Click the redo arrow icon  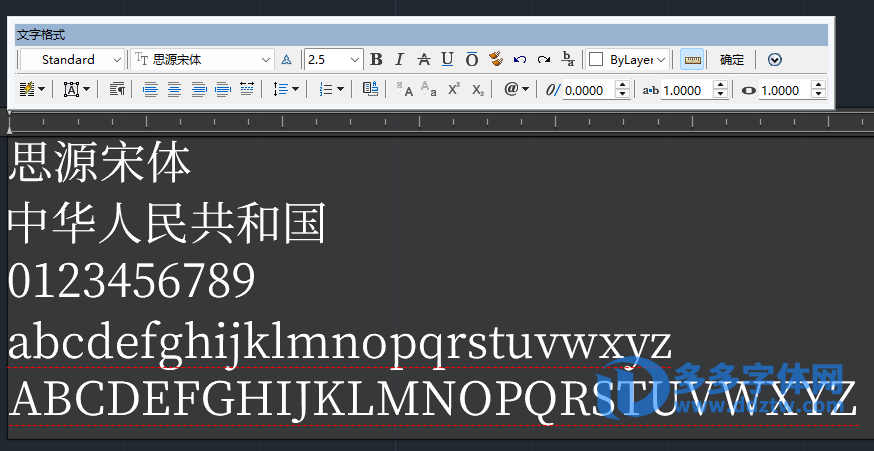pyautogui.click(x=544, y=60)
